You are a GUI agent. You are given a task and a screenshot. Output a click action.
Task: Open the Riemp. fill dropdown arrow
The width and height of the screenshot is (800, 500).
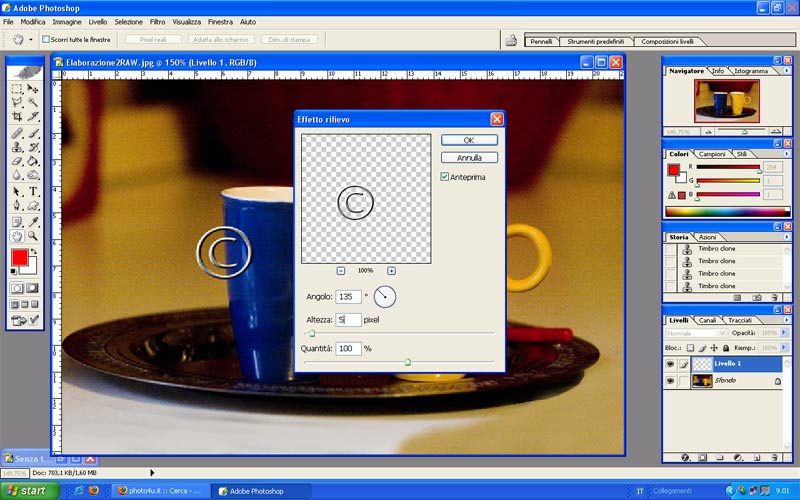tap(785, 347)
